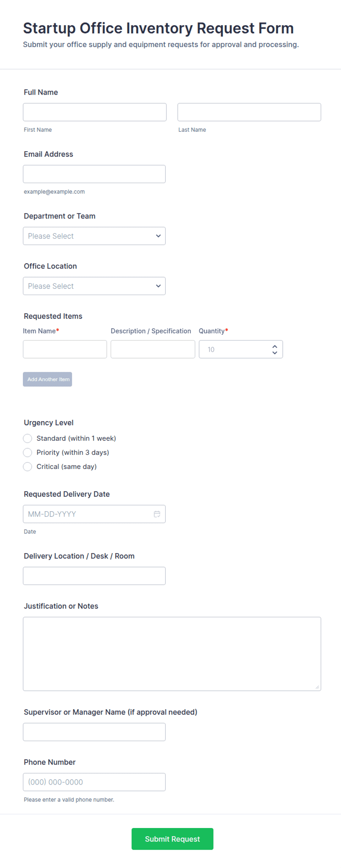Click the Office Location dropdown chevron

(x=158, y=286)
